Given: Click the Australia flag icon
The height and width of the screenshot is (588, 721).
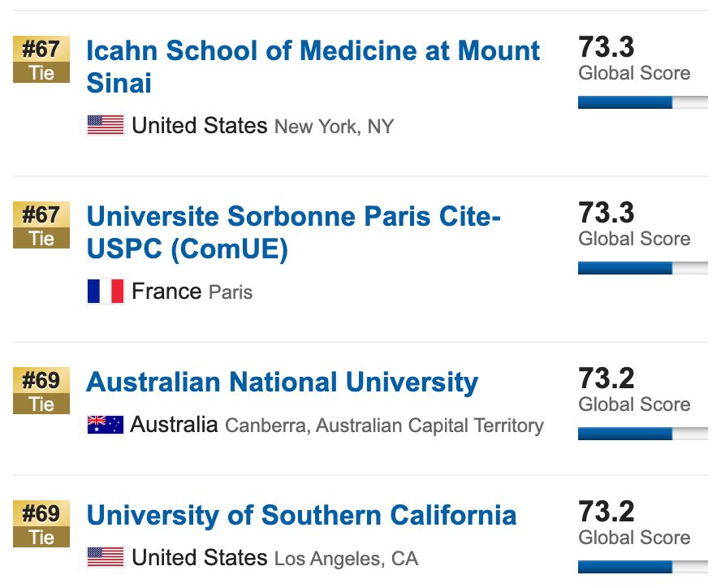Looking at the screenshot, I should click(x=106, y=425).
